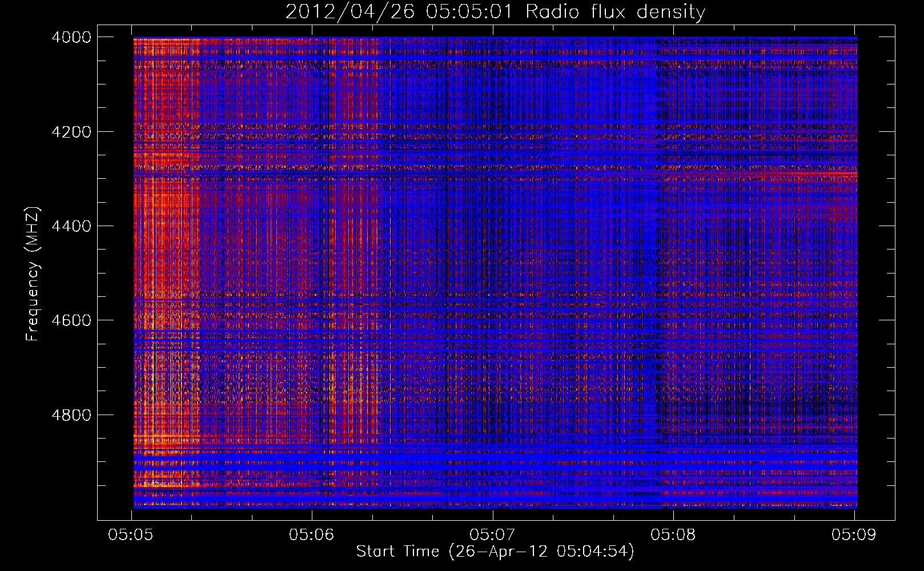Click the 05:05 time axis label

pos(130,535)
